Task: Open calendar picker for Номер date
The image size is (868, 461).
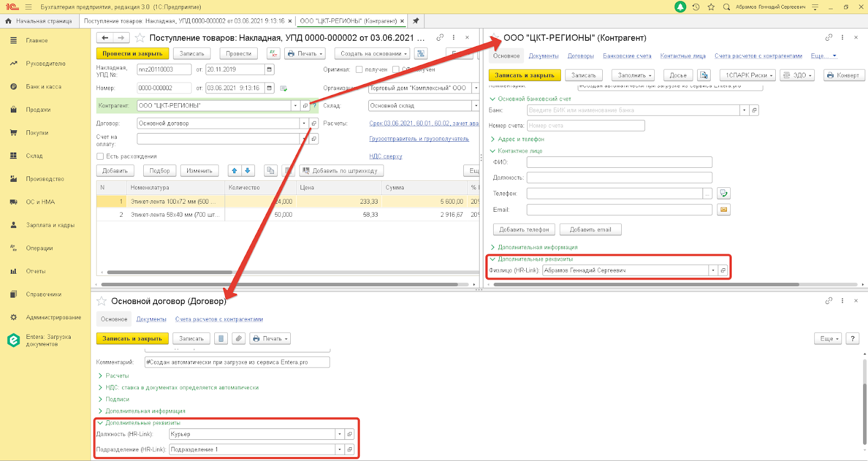Action: [x=269, y=88]
